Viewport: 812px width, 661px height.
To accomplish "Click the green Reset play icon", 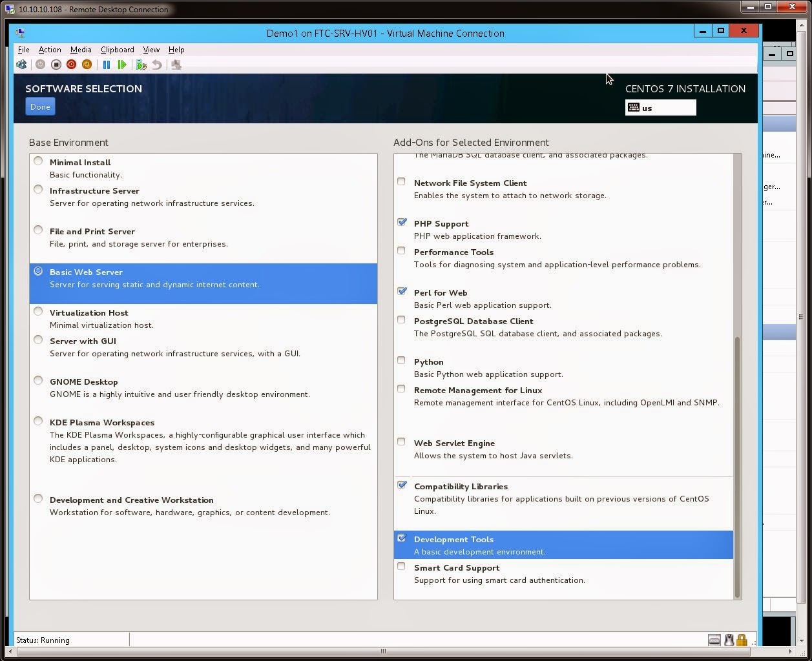I will click(122, 65).
